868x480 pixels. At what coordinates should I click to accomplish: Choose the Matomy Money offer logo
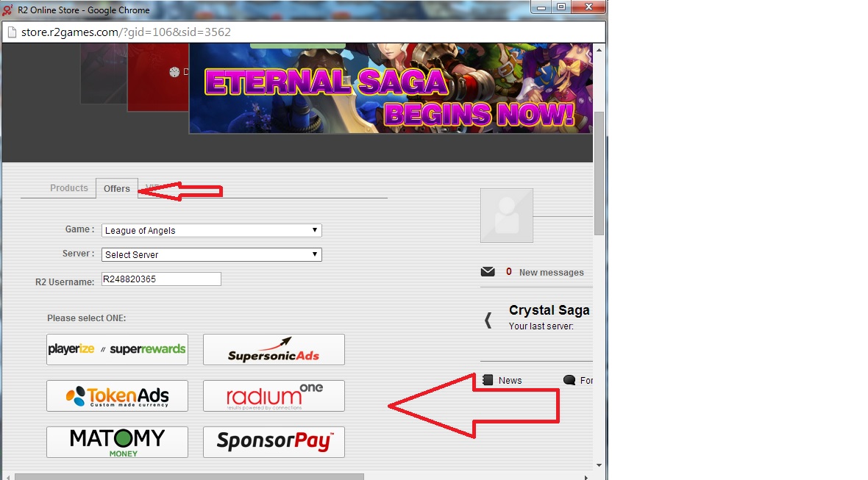pos(118,442)
